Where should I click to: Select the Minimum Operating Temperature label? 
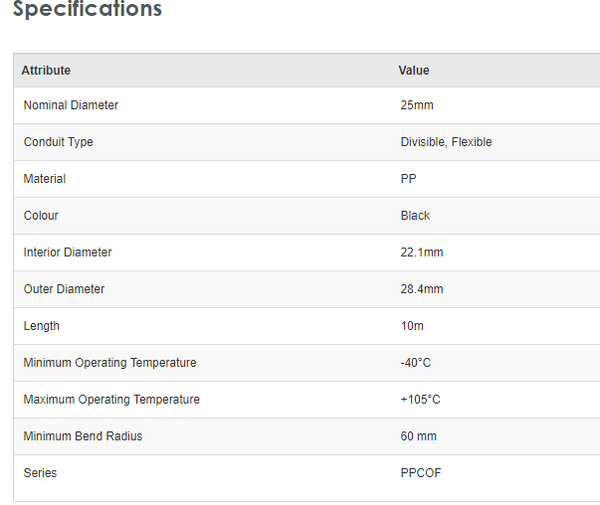[110, 362]
